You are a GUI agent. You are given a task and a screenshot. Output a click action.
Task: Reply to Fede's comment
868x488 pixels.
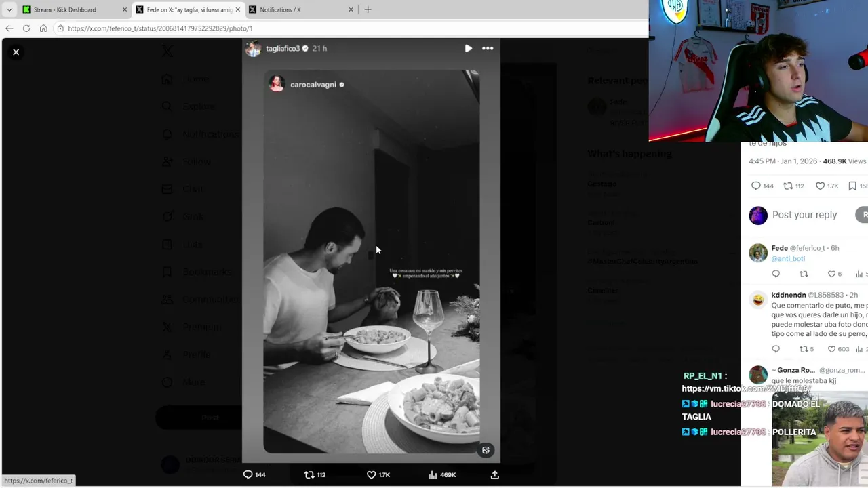[776, 274]
